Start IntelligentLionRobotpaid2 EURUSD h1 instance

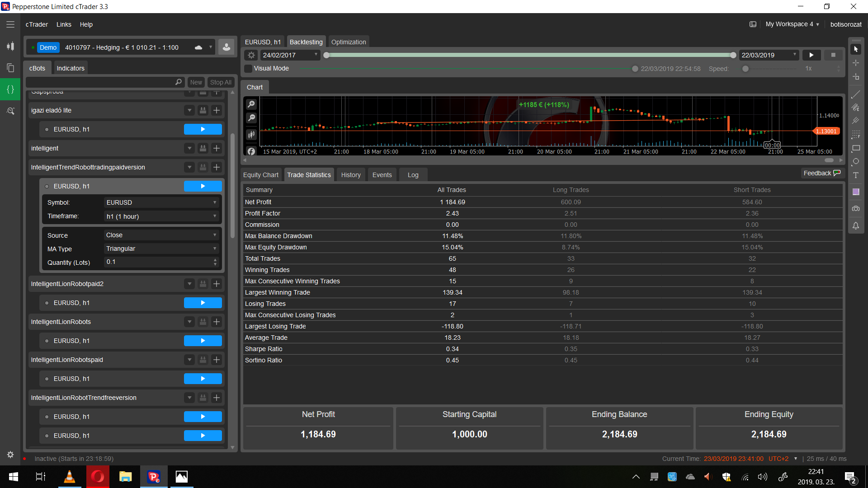(x=203, y=303)
